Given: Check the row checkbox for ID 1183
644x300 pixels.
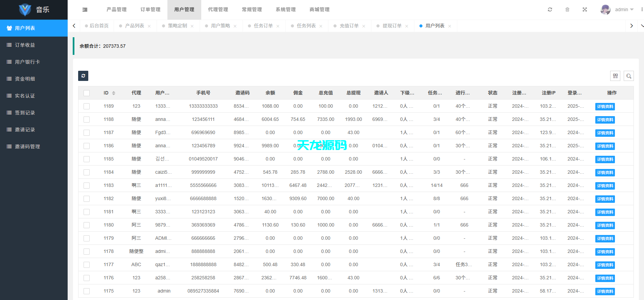Looking at the screenshot, I should tap(87, 186).
